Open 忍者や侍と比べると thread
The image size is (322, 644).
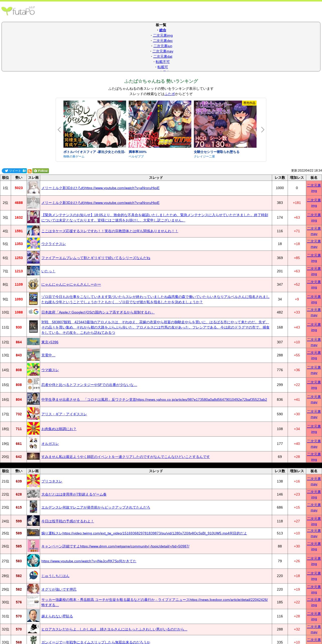click(89, 385)
